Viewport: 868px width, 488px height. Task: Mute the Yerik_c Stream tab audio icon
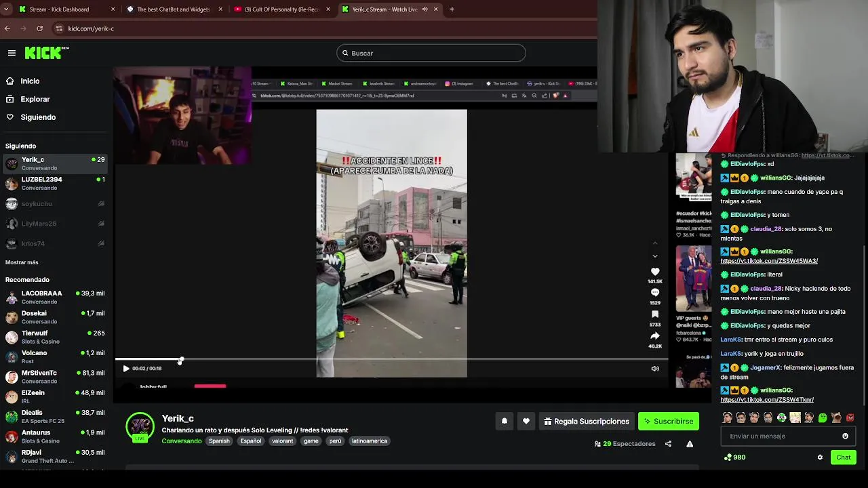(425, 9)
